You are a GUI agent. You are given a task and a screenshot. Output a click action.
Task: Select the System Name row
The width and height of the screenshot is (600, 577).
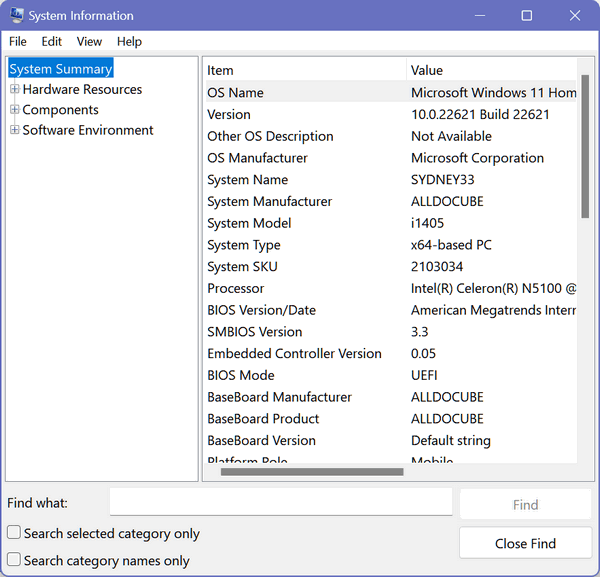(391, 180)
